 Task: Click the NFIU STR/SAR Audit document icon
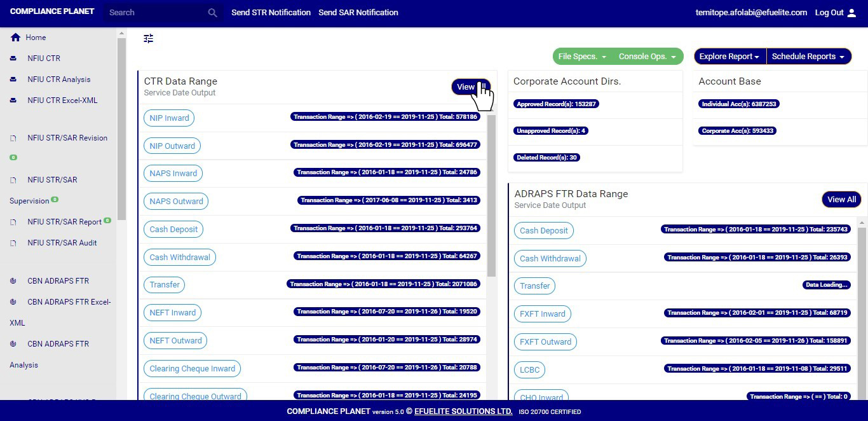13,243
